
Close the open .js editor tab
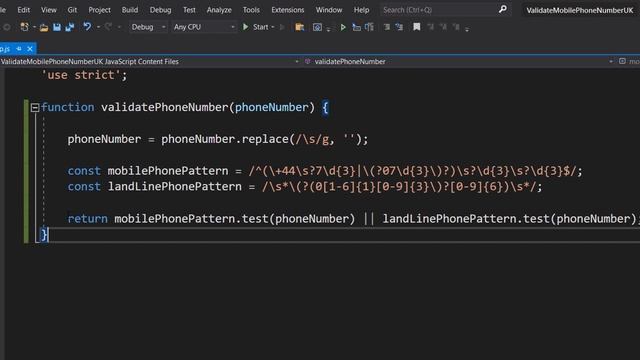pos(30,49)
